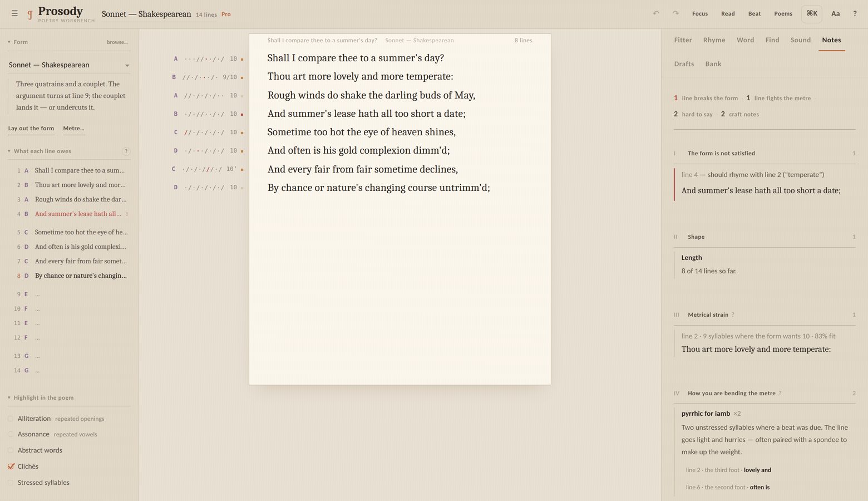This screenshot has width=868, height=501.
Task: Click the marker dot beside line 5 scansion
Action: [242, 132]
